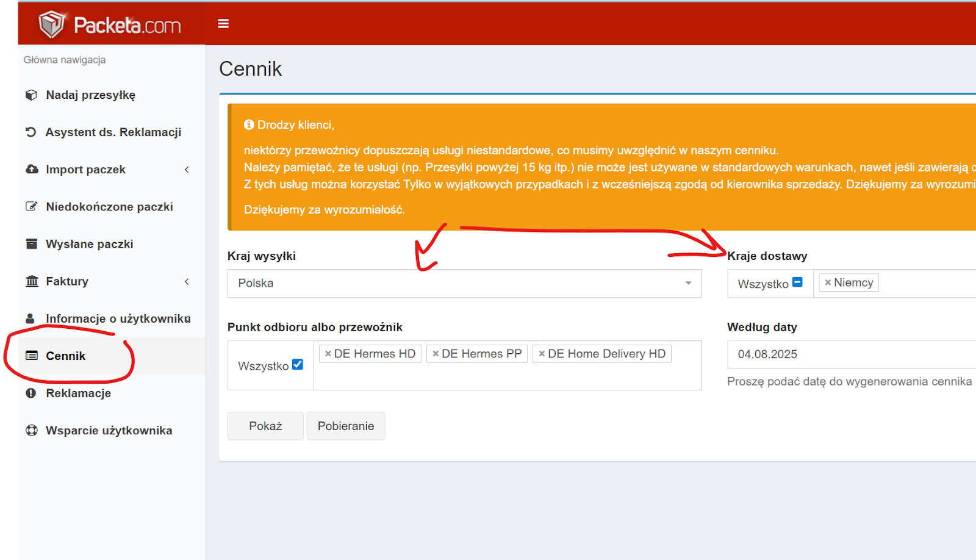Remove the DE Hermes HD carrier tag
The image size is (976, 560).
click(x=328, y=354)
